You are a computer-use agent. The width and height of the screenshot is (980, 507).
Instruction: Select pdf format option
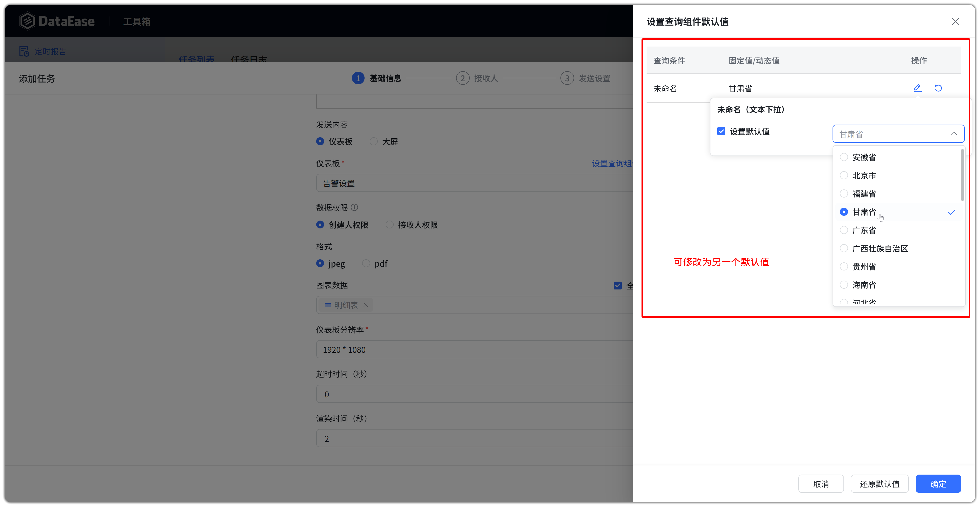tap(366, 263)
